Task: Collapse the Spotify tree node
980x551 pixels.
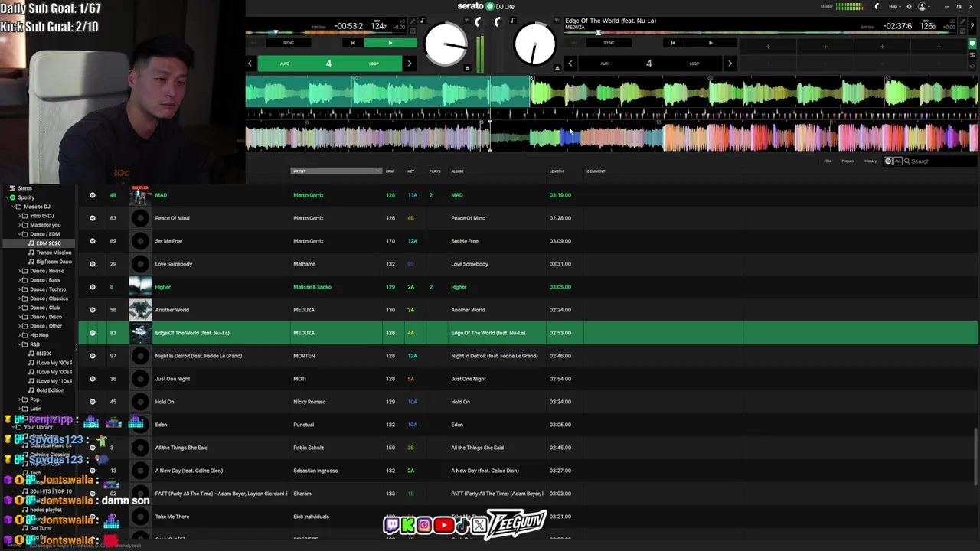Action: point(6,197)
